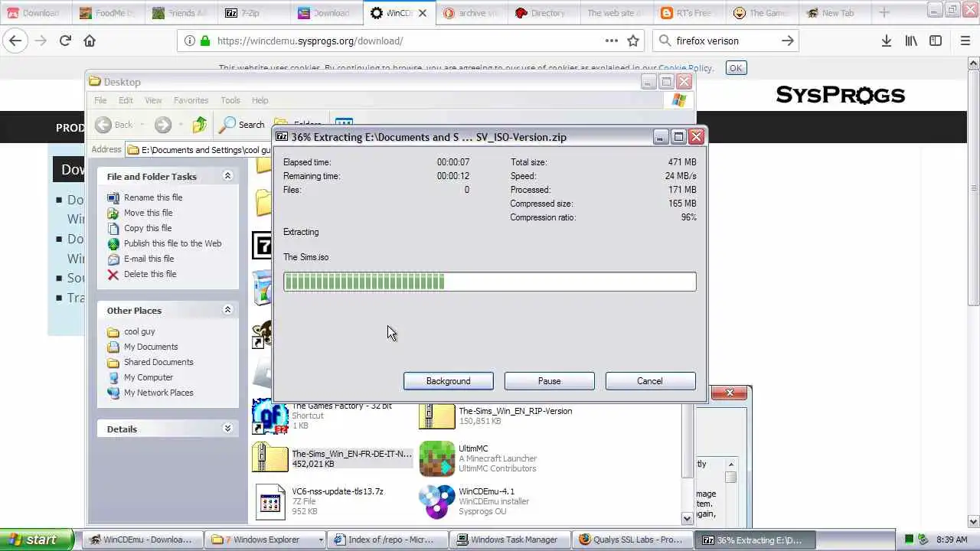Select The-Sims_Win_EN_RIP-Version zip file

pyautogui.click(x=496, y=416)
